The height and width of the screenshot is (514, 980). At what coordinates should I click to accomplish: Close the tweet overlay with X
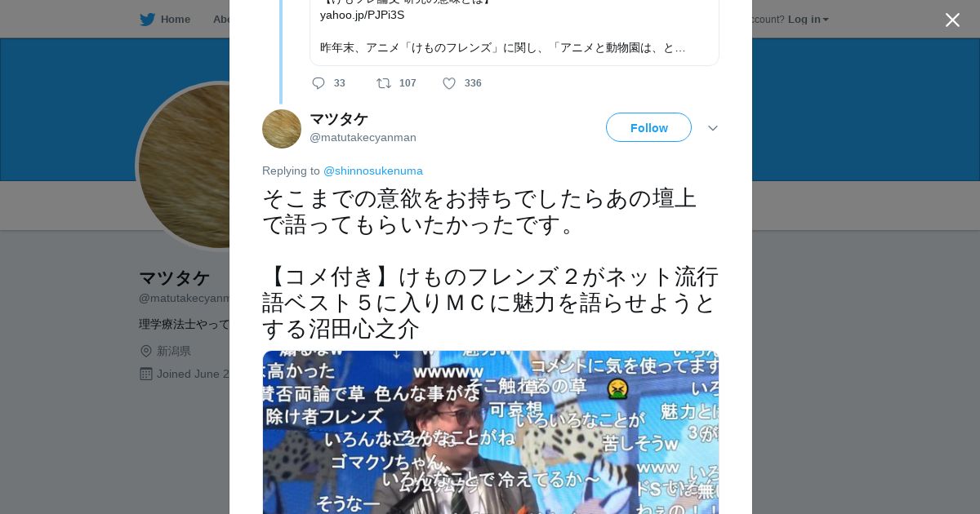click(952, 20)
